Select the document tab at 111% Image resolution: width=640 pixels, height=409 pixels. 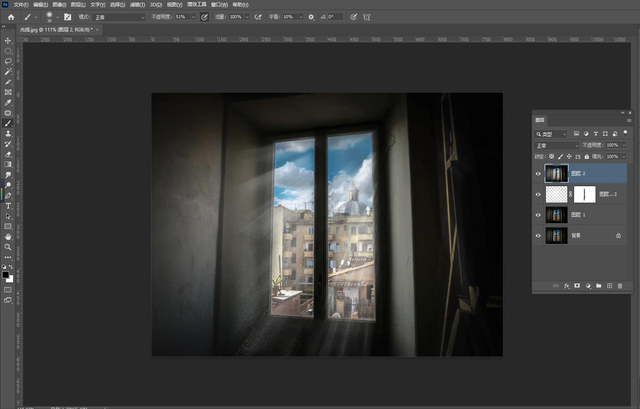pyautogui.click(x=57, y=29)
